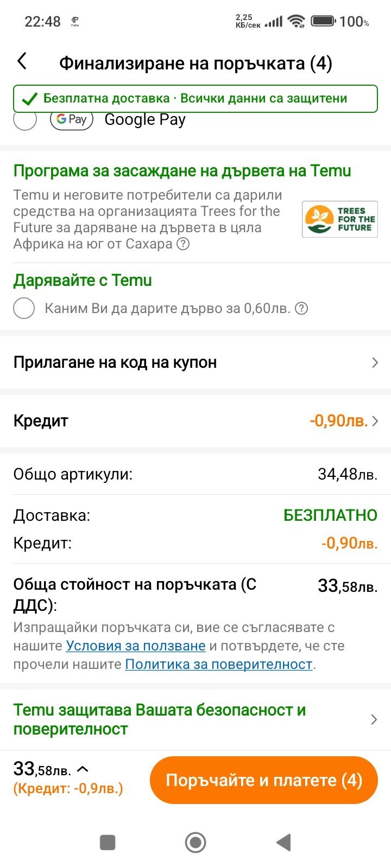391x868 pixels.
Task: Tap the back arrow in the header
Action: 22,61
